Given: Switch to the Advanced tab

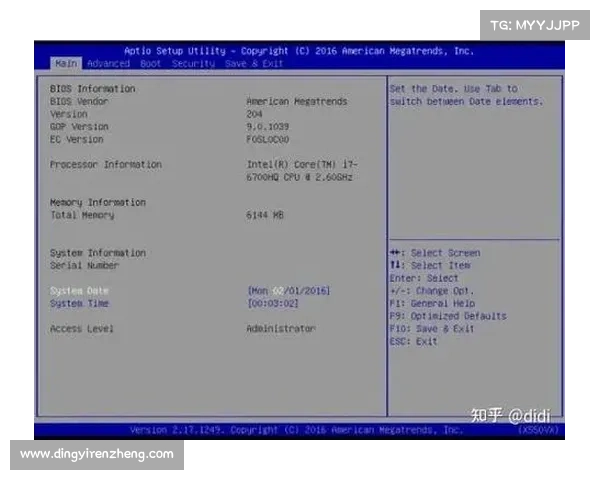Looking at the screenshot, I should pos(108,64).
